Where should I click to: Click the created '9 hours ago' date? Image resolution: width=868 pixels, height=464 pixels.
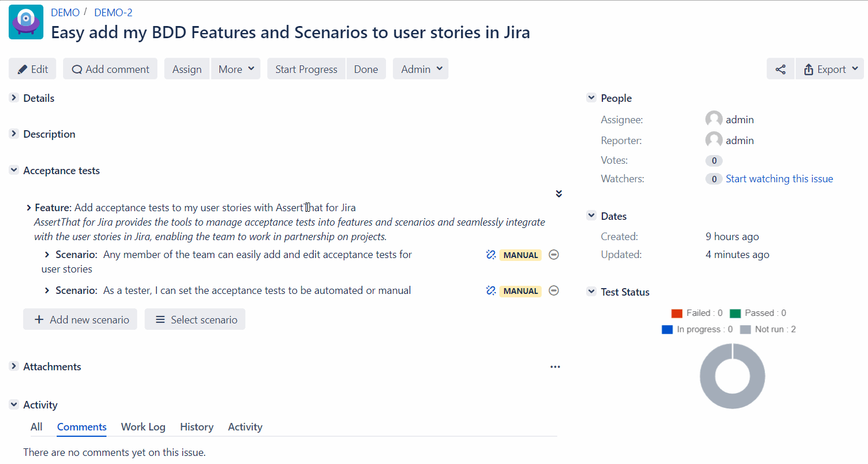(x=732, y=237)
